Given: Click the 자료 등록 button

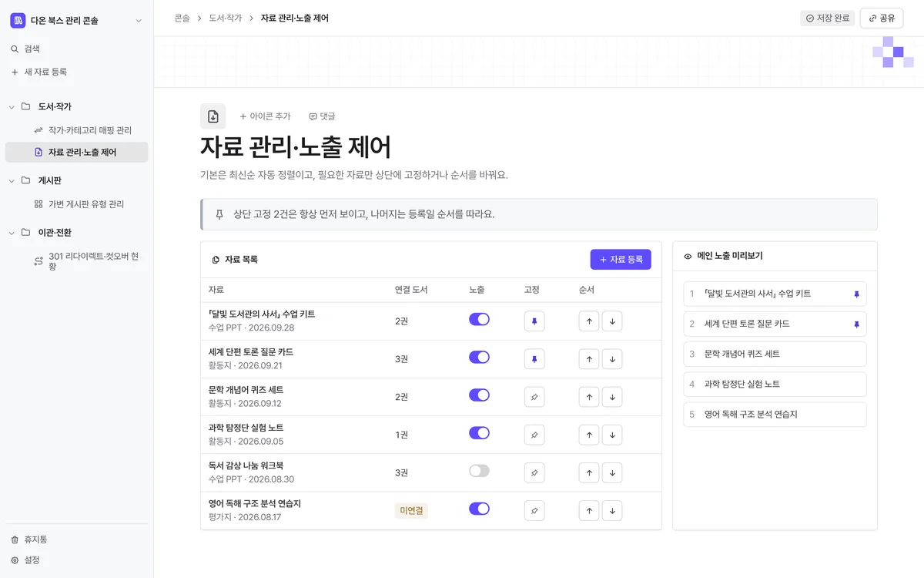Looking at the screenshot, I should [621, 260].
